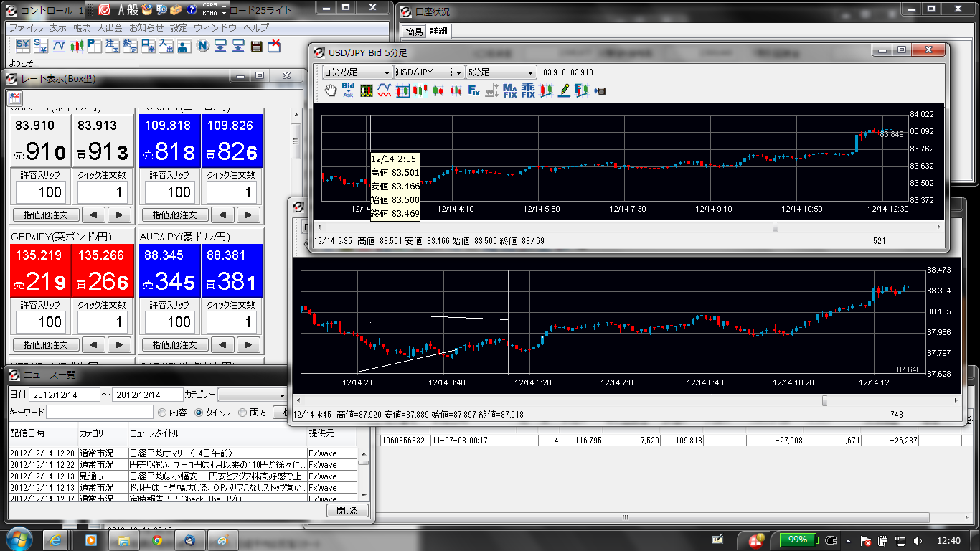Click the USD/JPY chart horizontal scrollbar thumb
The height and width of the screenshot is (551, 980).
click(x=775, y=227)
